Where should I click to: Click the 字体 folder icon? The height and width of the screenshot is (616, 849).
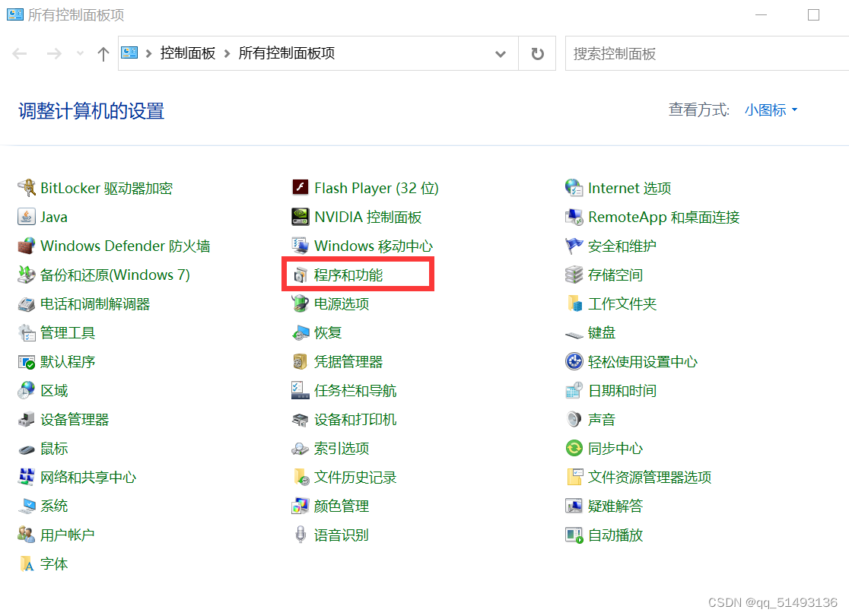(27, 564)
